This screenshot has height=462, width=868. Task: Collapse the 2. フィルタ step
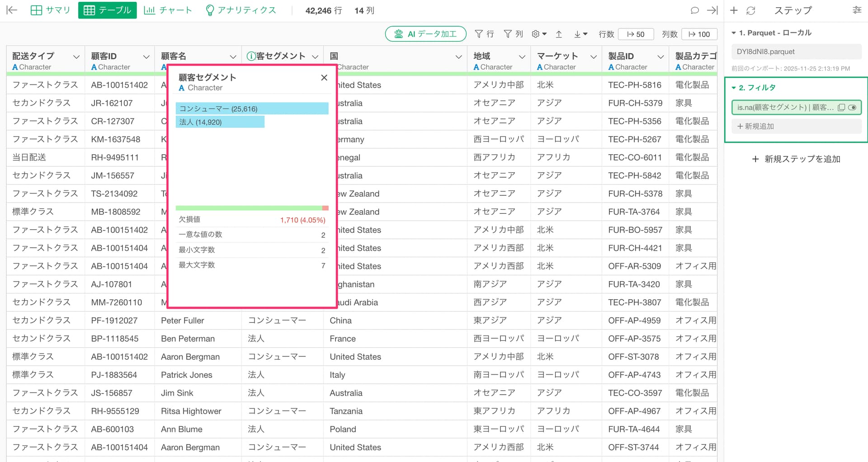coord(734,88)
